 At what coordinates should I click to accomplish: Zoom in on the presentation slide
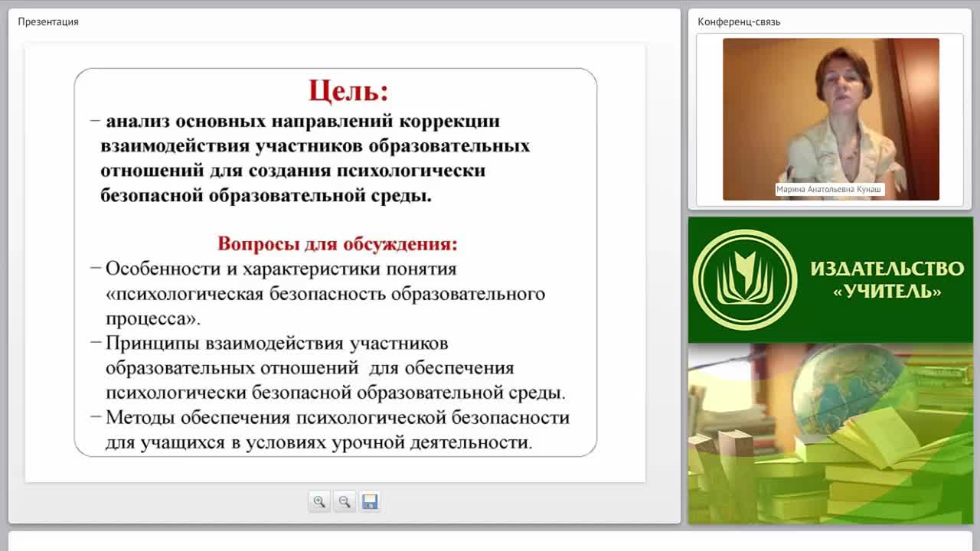319,502
